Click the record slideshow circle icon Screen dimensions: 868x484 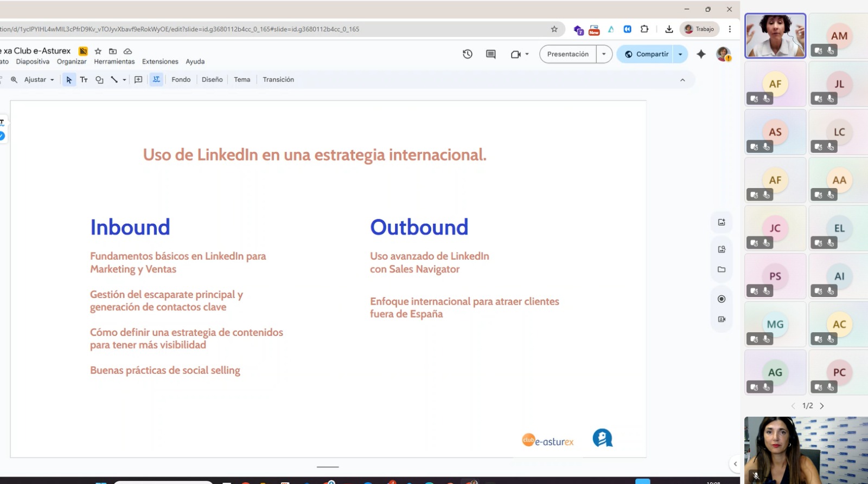pyautogui.click(x=722, y=299)
